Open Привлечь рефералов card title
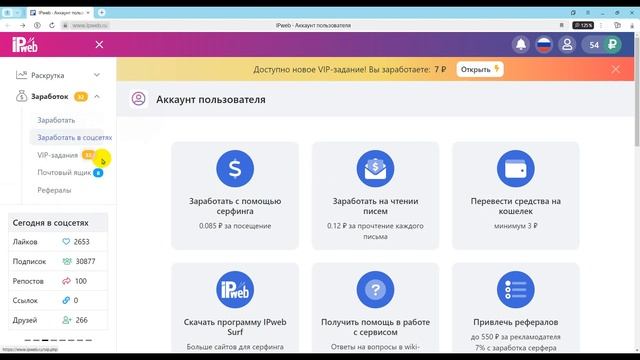The image size is (640, 360). pos(516,322)
